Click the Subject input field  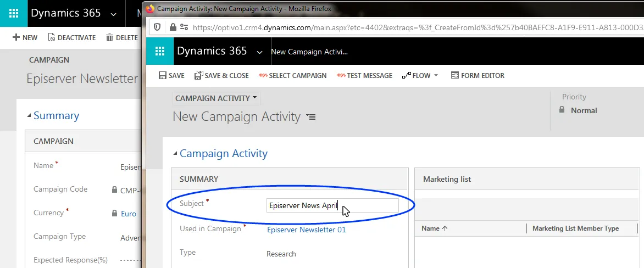click(x=332, y=205)
